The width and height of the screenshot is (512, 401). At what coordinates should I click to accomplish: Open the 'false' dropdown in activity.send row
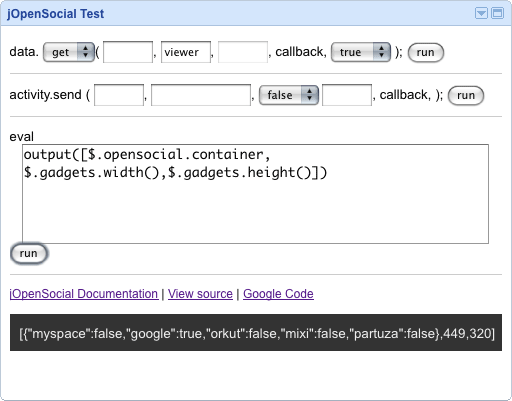pyautogui.click(x=289, y=95)
